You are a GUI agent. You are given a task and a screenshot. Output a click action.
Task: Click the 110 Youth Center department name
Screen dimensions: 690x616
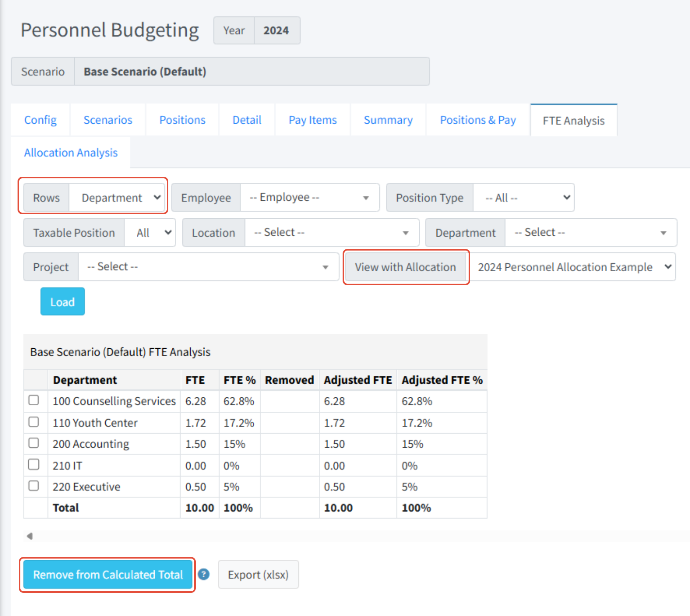pyautogui.click(x=95, y=423)
